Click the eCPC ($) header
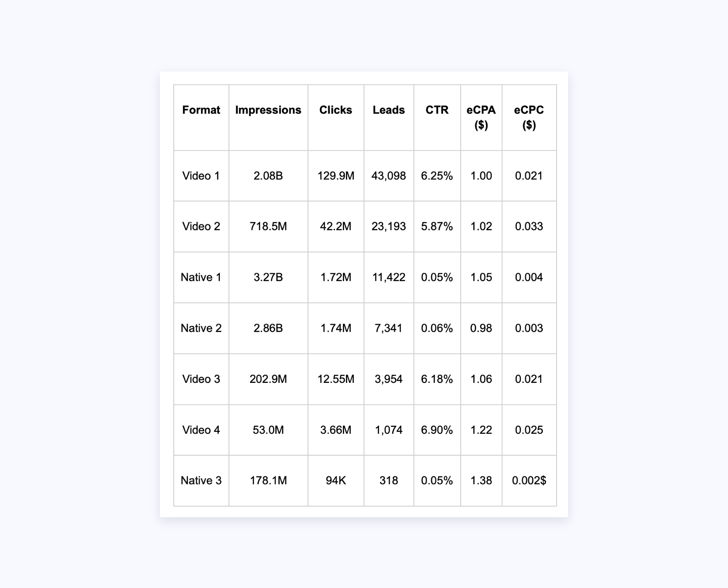 pyautogui.click(x=529, y=118)
